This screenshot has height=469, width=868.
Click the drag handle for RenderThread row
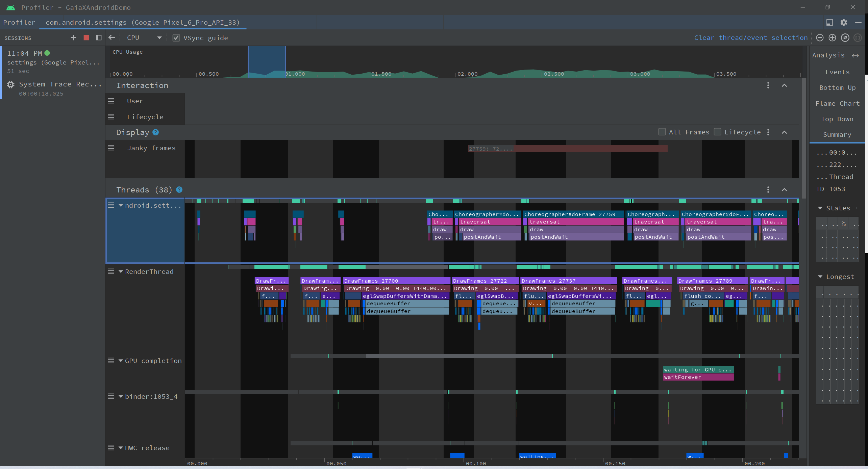point(111,271)
